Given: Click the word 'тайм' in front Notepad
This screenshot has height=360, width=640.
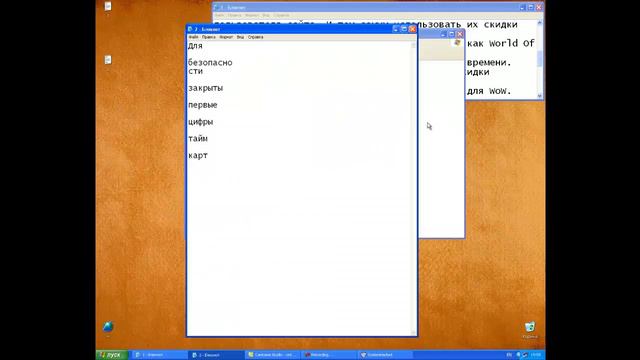Looking at the screenshot, I should pyautogui.click(x=198, y=139).
